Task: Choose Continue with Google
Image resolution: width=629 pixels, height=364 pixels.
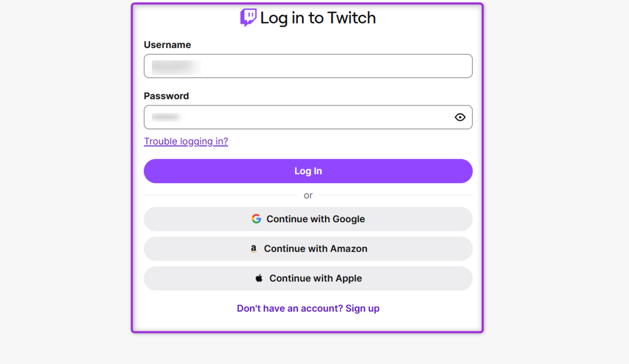Action: coord(308,219)
